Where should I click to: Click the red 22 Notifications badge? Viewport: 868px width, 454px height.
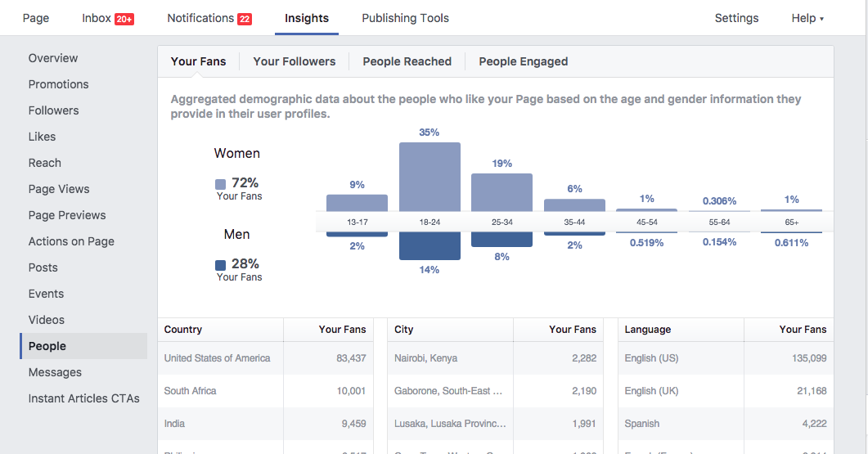[244, 19]
